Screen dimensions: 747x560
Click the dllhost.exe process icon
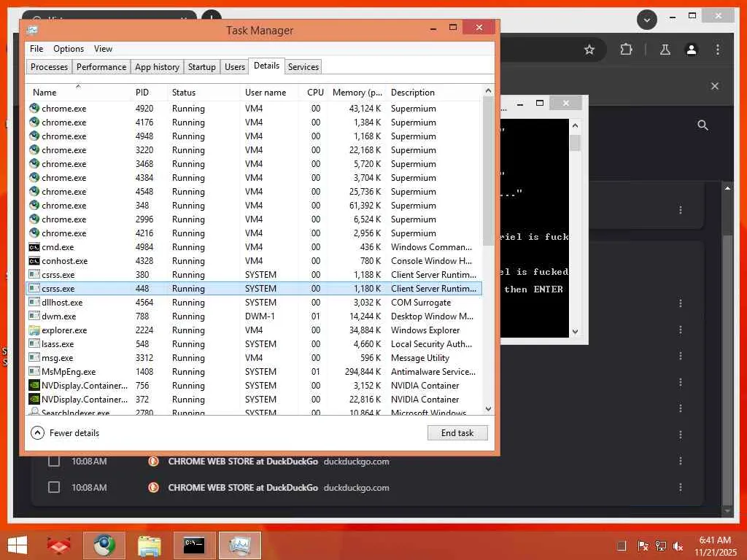[x=34, y=303]
